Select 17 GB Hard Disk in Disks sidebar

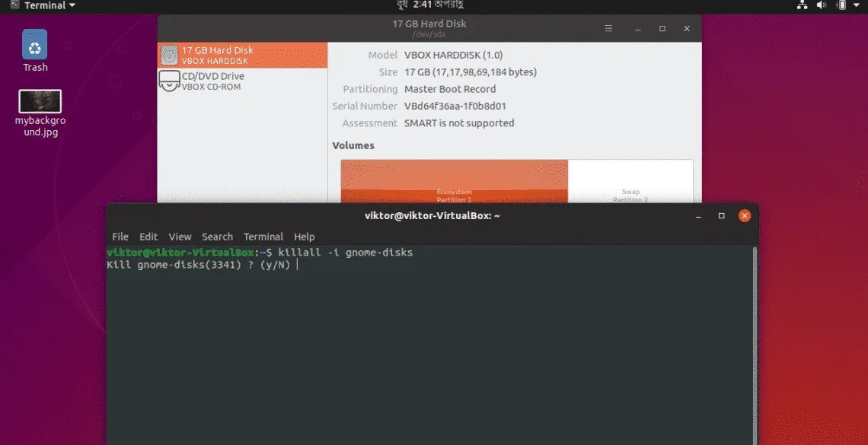coord(242,56)
